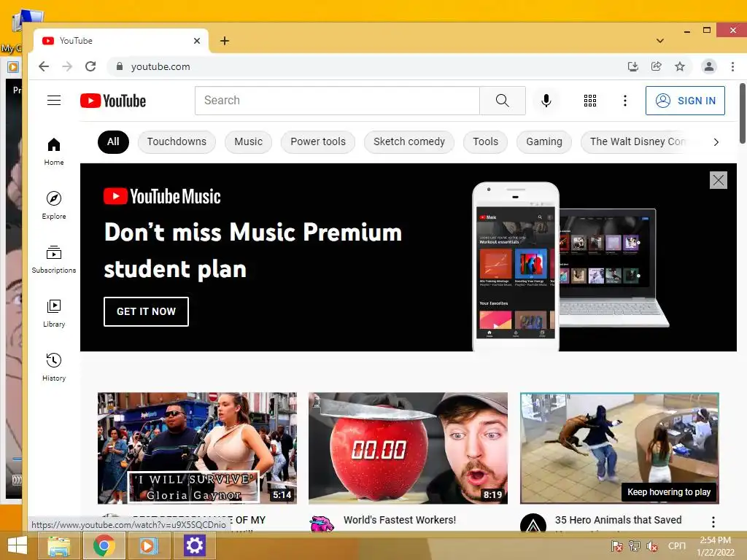Select the All chip

[x=113, y=142]
